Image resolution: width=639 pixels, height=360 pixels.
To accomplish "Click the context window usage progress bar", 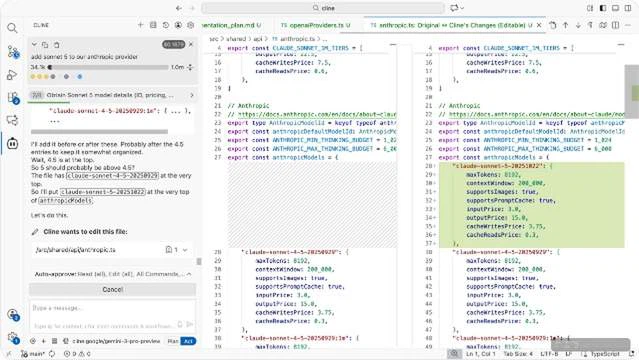I will click(108, 67).
